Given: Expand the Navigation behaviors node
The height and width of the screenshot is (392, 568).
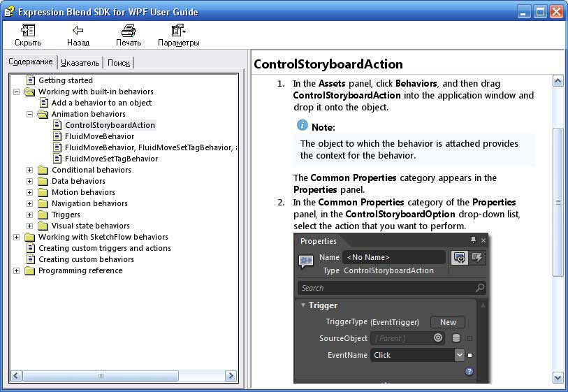Looking at the screenshot, I should point(30,203).
